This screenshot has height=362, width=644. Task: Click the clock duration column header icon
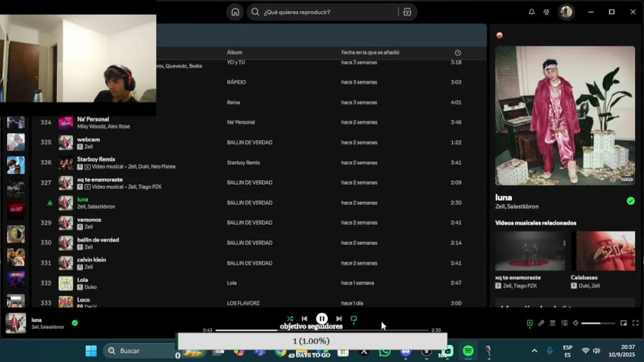pyautogui.click(x=457, y=52)
